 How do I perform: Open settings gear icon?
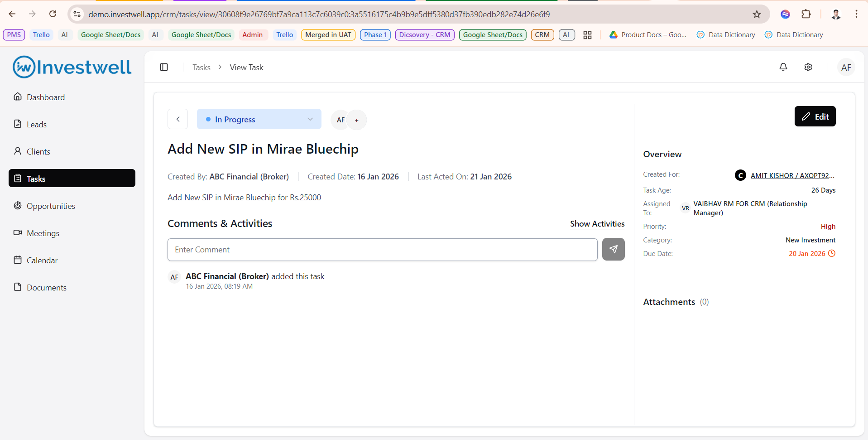[808, 67]
